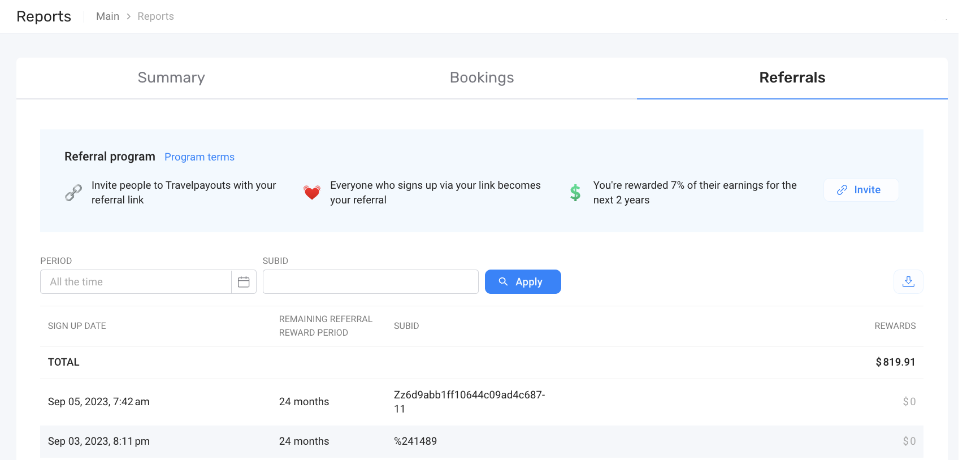Click the $819.91 total rewards value
This screenshot has height=460, width=980.
[895, 362]
